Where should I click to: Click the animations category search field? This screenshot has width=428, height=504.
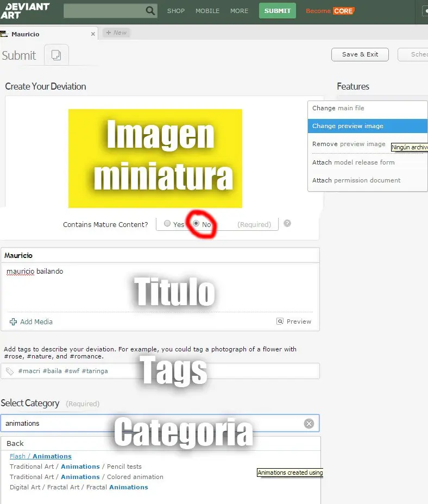160,423
